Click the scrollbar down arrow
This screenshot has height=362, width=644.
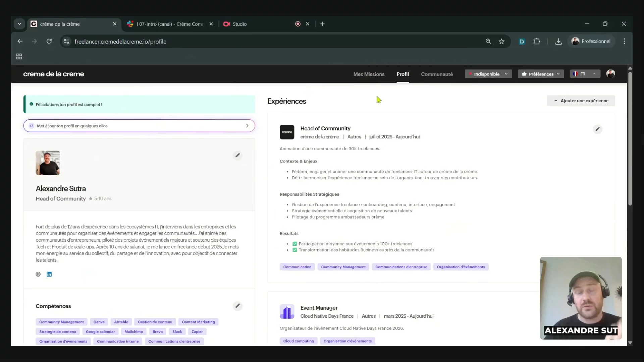click(x=630, y=343)
